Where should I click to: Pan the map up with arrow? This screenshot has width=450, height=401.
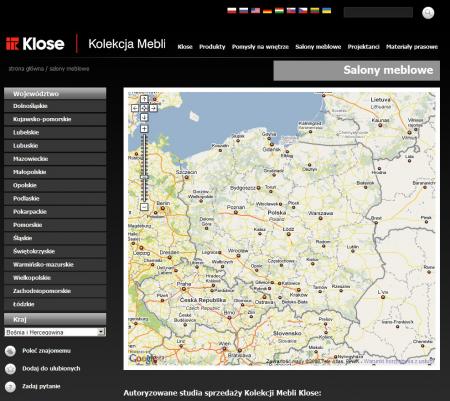(144, 99)
